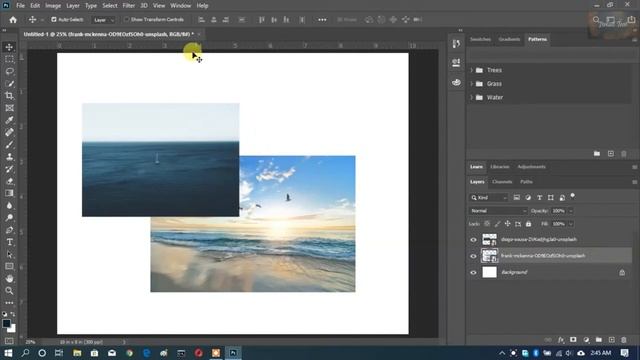
Task: Toggle layer filtering on/off switch
Action: (x=573, y=196)
